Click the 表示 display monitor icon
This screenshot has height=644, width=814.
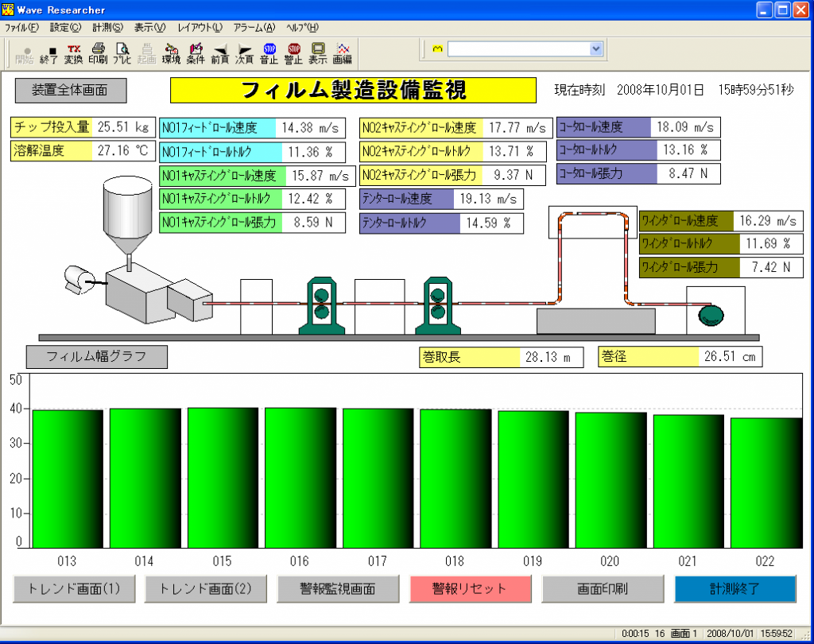tap(318, 54)
